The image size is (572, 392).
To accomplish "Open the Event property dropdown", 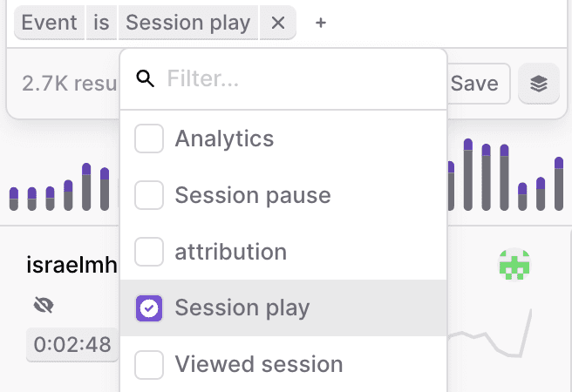I will tap(50, 23).
